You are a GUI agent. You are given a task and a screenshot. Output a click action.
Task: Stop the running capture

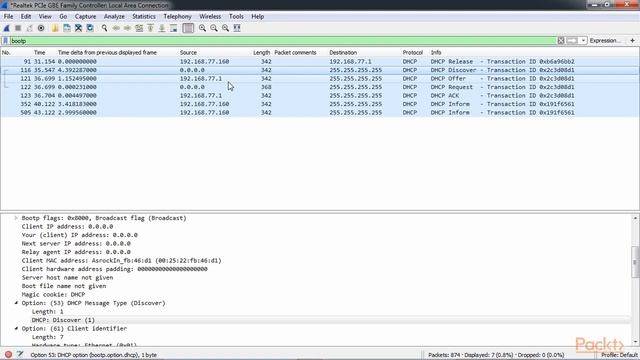pos(18,28)
